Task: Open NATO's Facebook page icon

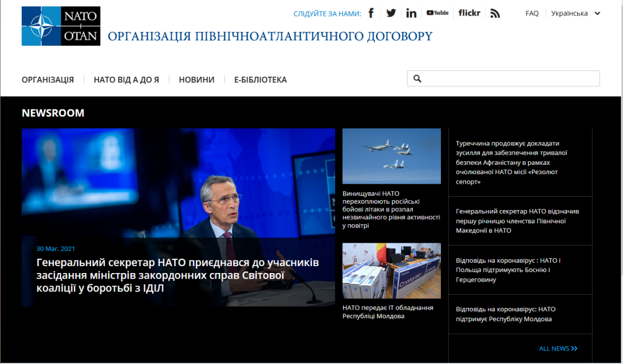Action: click(x=371, y=13)
